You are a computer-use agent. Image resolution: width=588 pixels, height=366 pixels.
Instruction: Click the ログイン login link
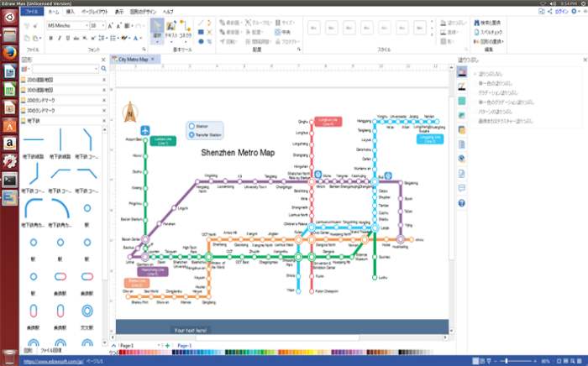pos(561,12)
